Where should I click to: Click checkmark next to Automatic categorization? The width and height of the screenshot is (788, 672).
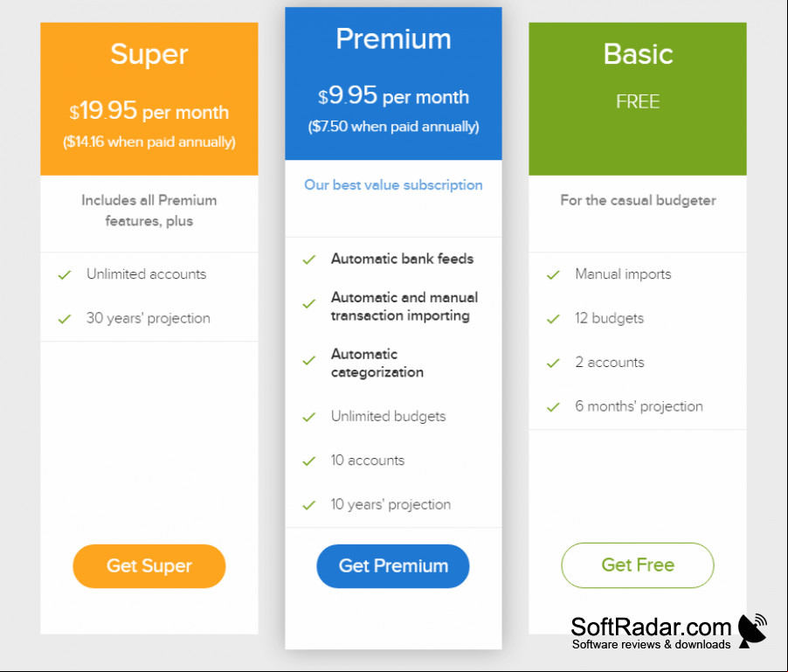point(309,361)
